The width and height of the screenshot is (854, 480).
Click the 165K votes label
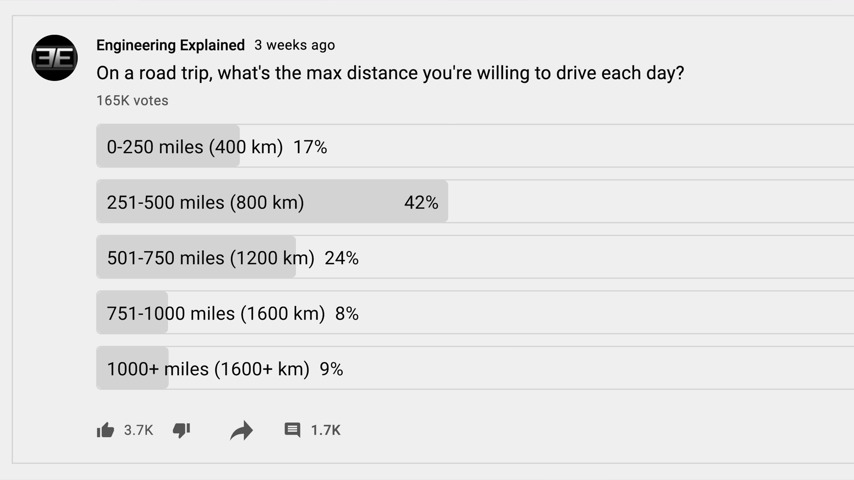click(132, 101)
